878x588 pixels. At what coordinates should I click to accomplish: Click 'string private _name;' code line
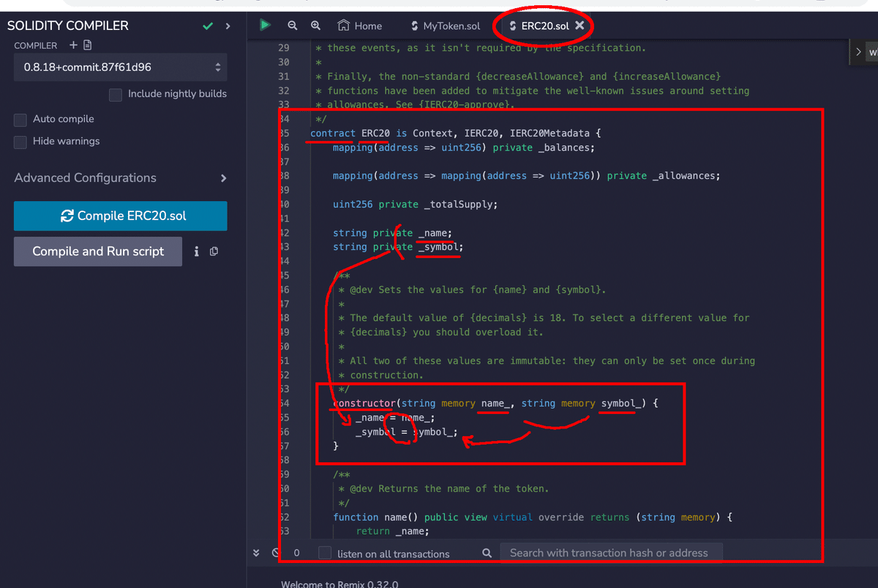(x=392, y=233)
